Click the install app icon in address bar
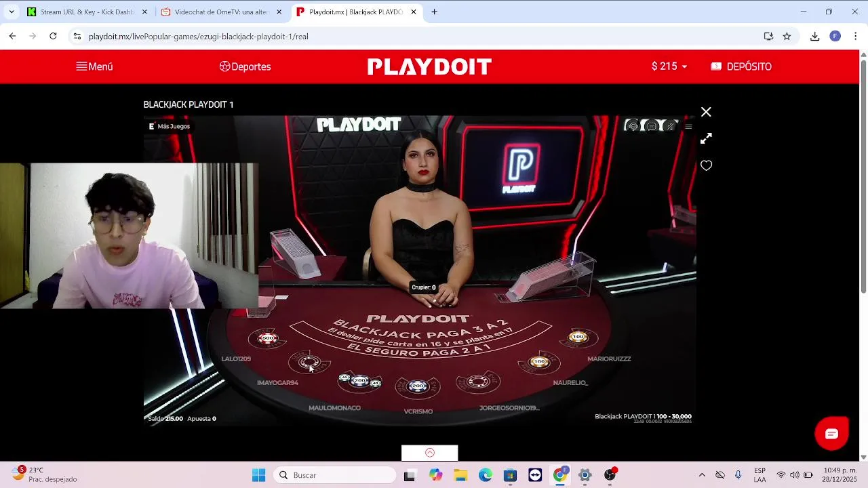This screenshot has height=488, width=868. point(768,36)
